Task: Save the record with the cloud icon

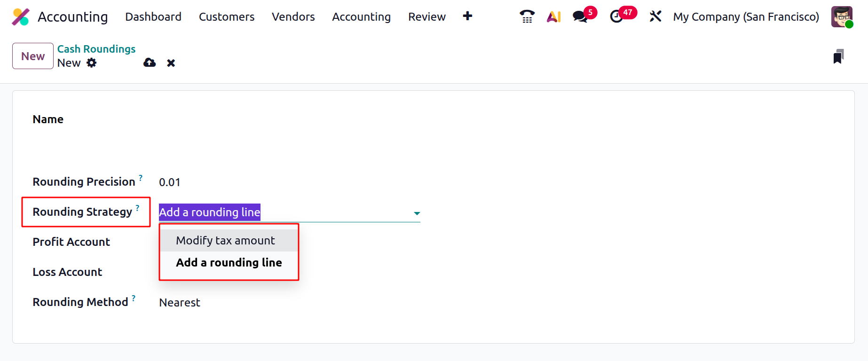Action: point(150,63)
